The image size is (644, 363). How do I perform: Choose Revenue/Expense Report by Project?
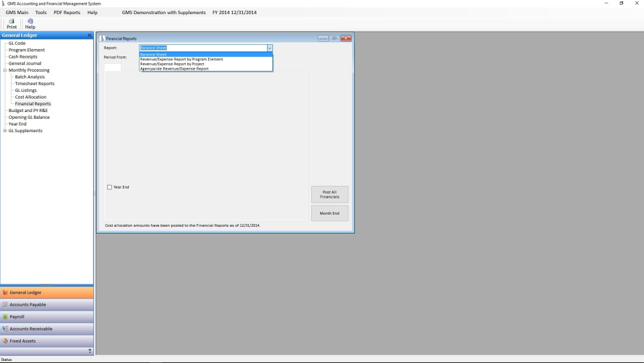click(x=206, y=64)
